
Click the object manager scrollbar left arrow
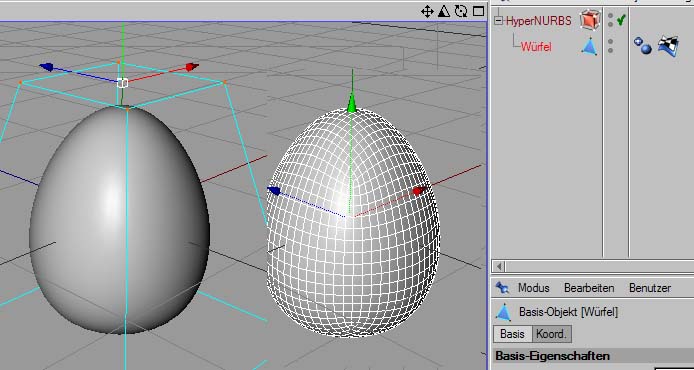pos(499,266)
